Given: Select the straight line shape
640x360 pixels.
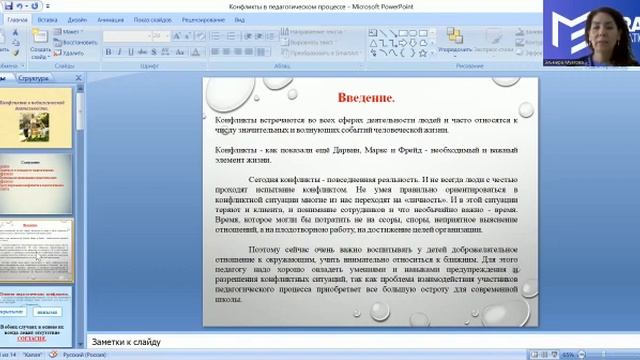Looking at the screenshot, I should tap(383, 33).
